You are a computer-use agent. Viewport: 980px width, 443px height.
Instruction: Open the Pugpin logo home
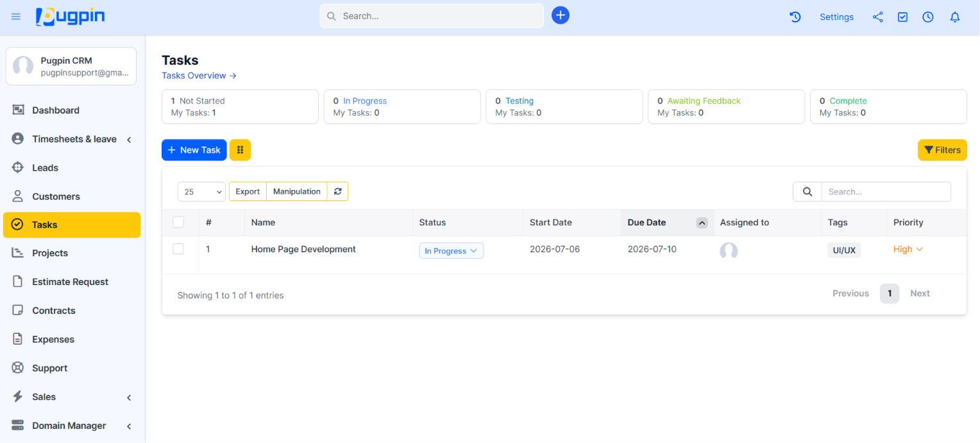(71, 17)
